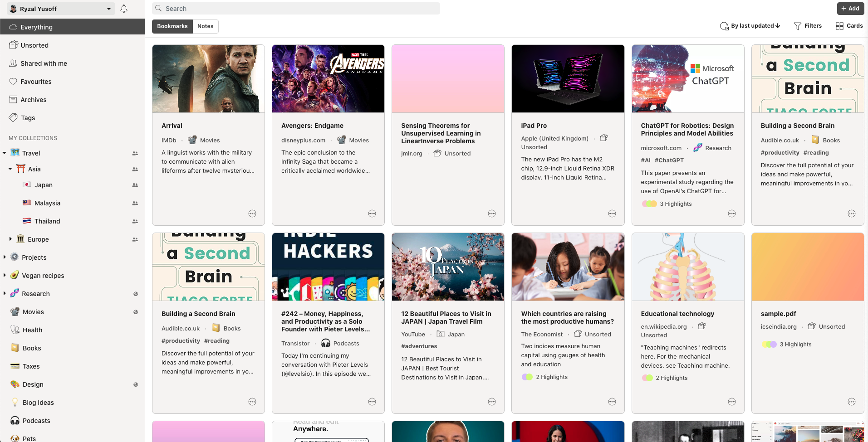Open more options on Arrival card
Screen dimensions: 868x442
click(252, 214)
